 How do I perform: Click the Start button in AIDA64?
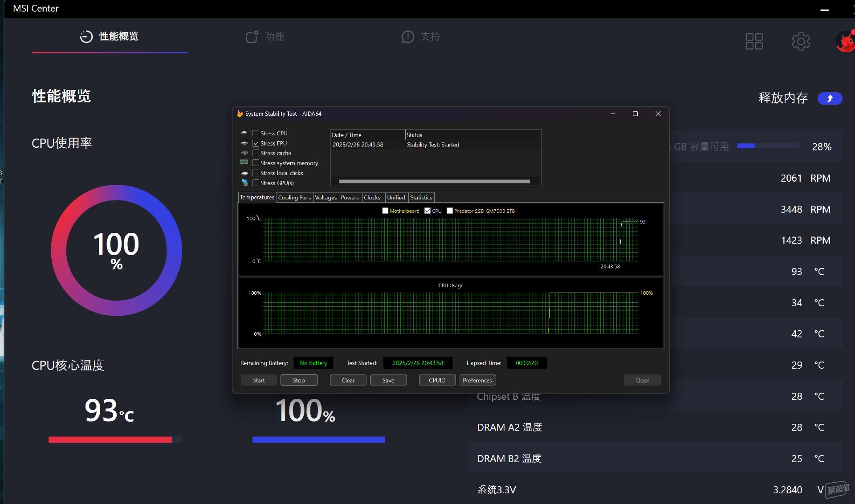(259, 380)
